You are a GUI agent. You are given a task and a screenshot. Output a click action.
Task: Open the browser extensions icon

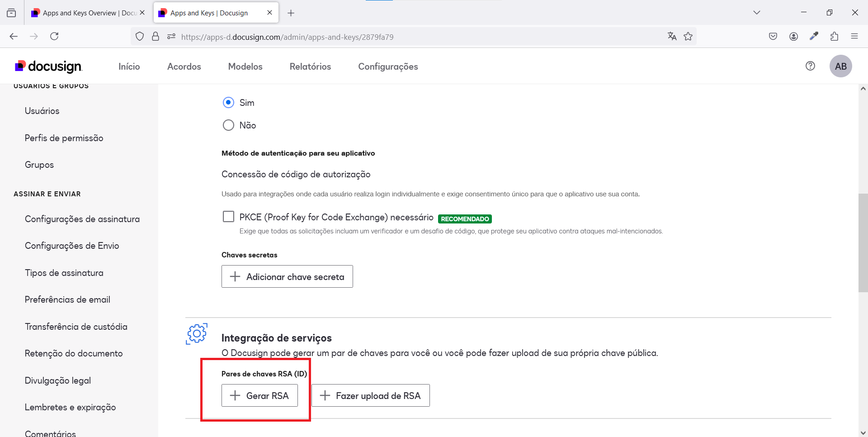(x=834, y=37)
